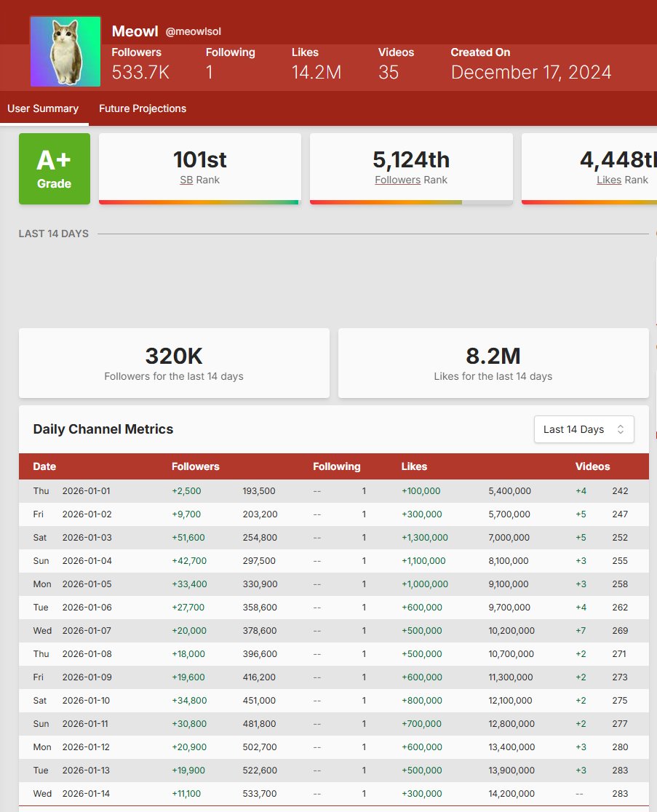
Task: Click the +1,000,000 likes gain value
Action: point(424,584)
